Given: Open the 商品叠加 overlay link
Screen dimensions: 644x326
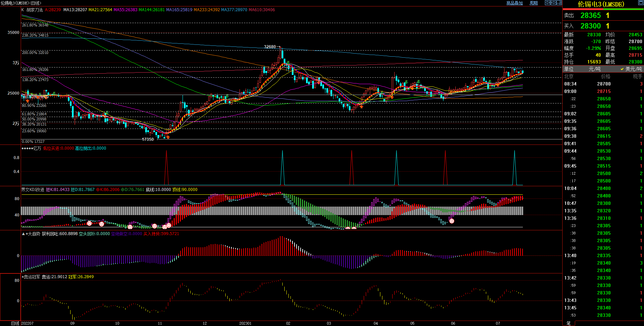Looking at the screenshot, I should pyautogui.click(x=514, y=3).
